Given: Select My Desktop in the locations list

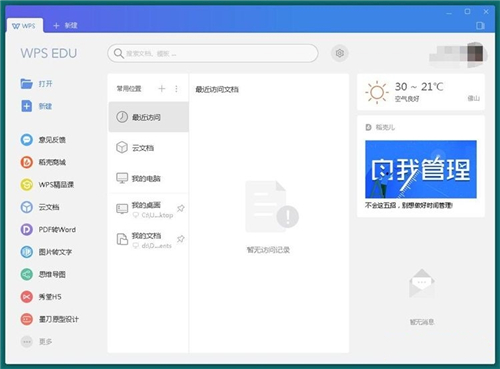Looking at the screenshot, I should pyautogui.click(x=149, y=209).
